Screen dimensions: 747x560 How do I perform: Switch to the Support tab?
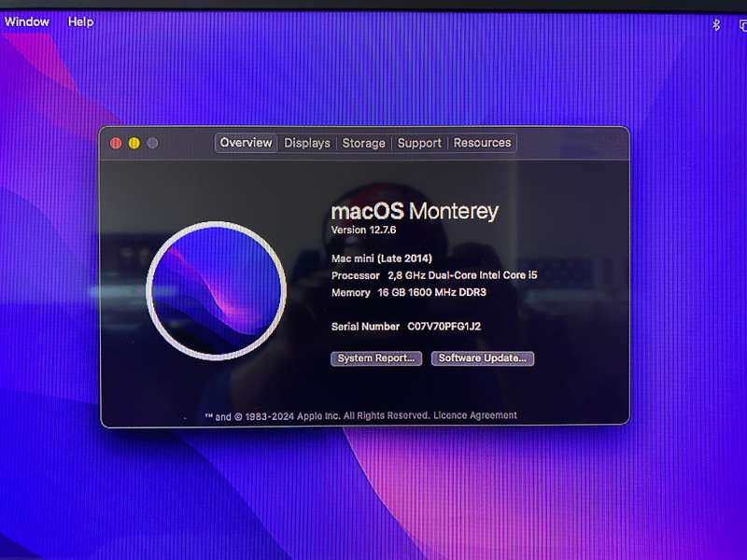click(x=419, y=143)
